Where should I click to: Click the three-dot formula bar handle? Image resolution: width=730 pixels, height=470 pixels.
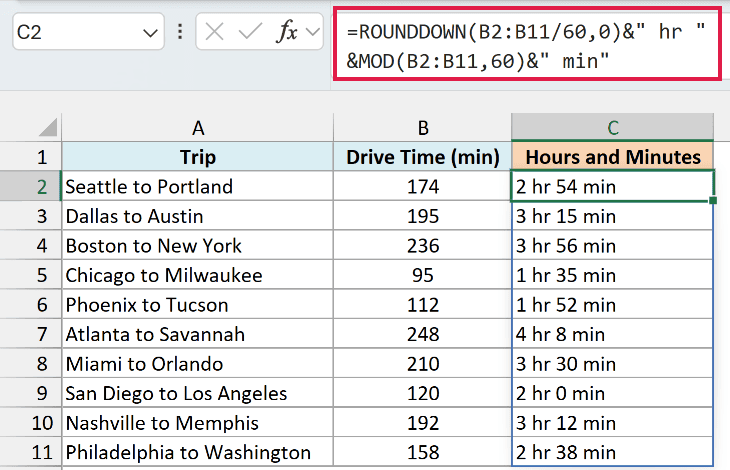(180, 32)
